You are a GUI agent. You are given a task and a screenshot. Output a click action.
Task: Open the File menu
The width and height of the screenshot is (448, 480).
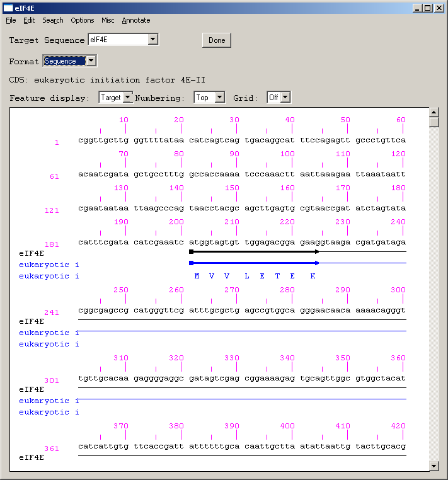pos(11,20)
